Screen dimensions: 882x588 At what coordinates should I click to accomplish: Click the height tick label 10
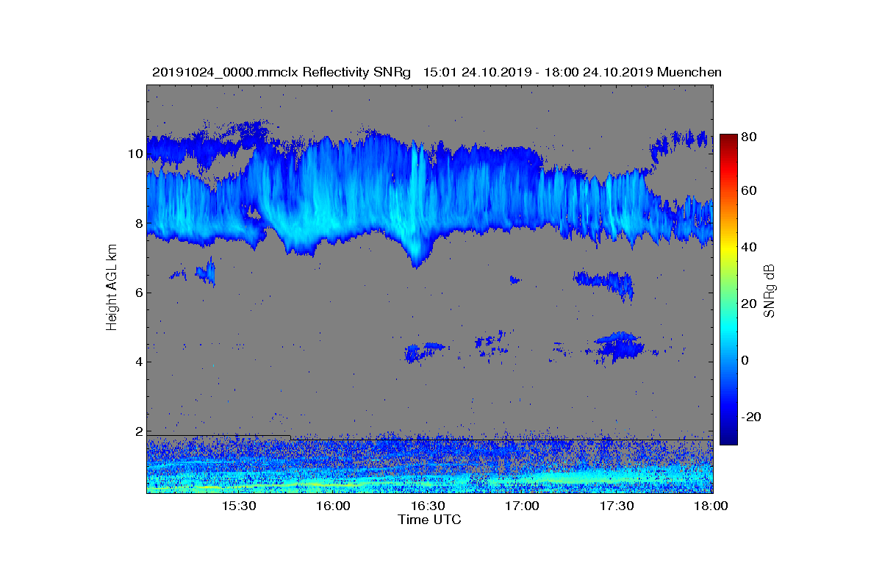(135, 154)
